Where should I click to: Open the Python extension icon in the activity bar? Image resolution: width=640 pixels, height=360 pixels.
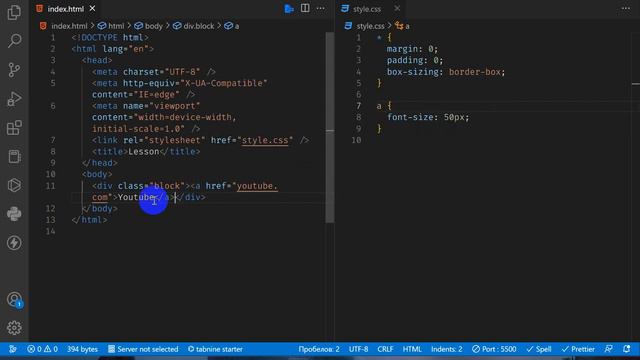click(x=14, y=214)
